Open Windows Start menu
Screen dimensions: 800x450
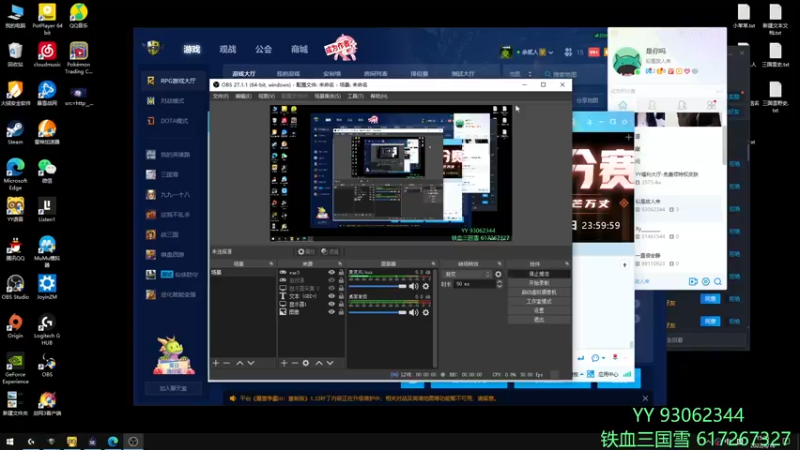(x=10, y=441)
